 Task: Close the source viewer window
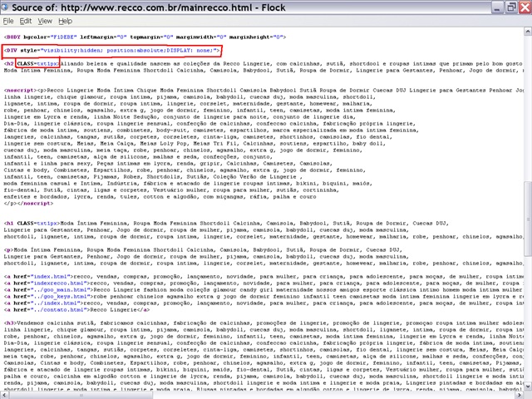tap(525, 7)
